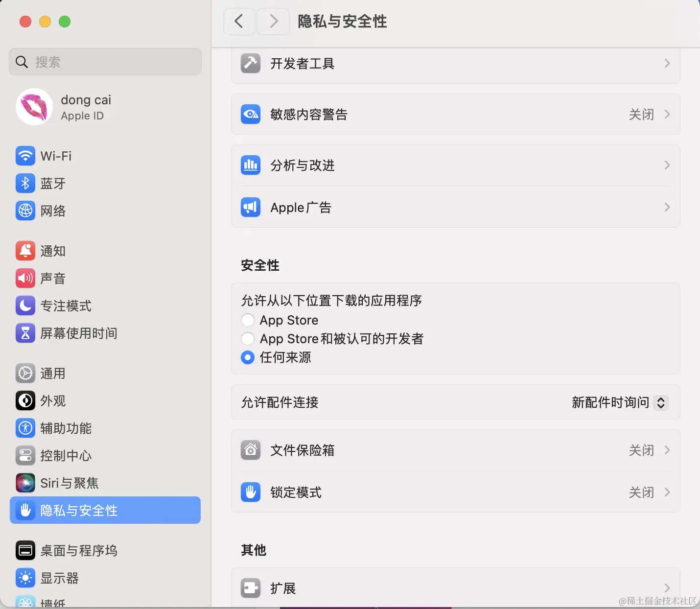700x609 pixels.
Task: Open Siri与聚焦 settings
Action: pos(69,483)
